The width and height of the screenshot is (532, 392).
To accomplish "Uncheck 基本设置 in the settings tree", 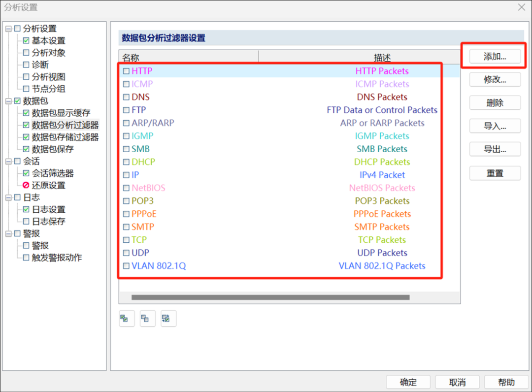I will point(26,40).
